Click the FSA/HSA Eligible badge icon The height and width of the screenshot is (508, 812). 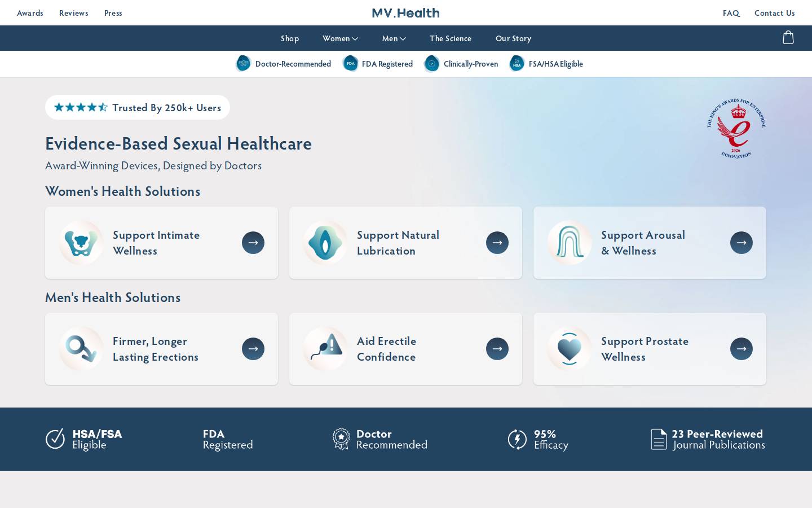(x=517, y=63)
